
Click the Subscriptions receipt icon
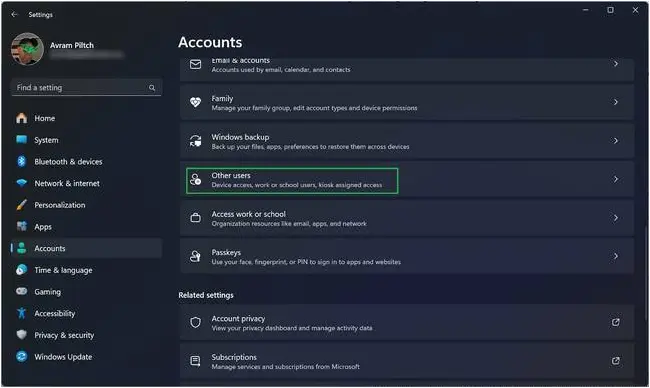[195, 361]
